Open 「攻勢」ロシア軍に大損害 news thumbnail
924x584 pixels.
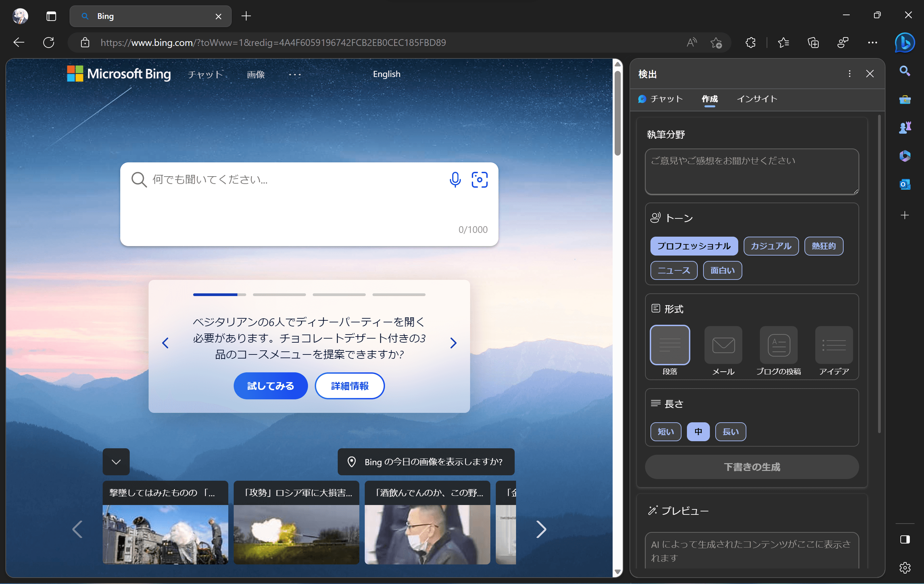click(x=296, y=522)
